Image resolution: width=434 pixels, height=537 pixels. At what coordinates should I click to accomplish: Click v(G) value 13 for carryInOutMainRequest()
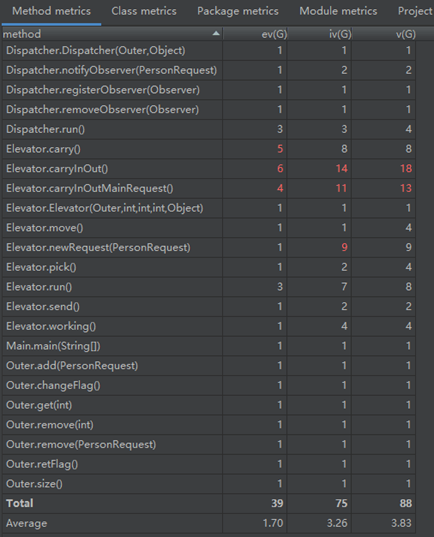[406, 188]
